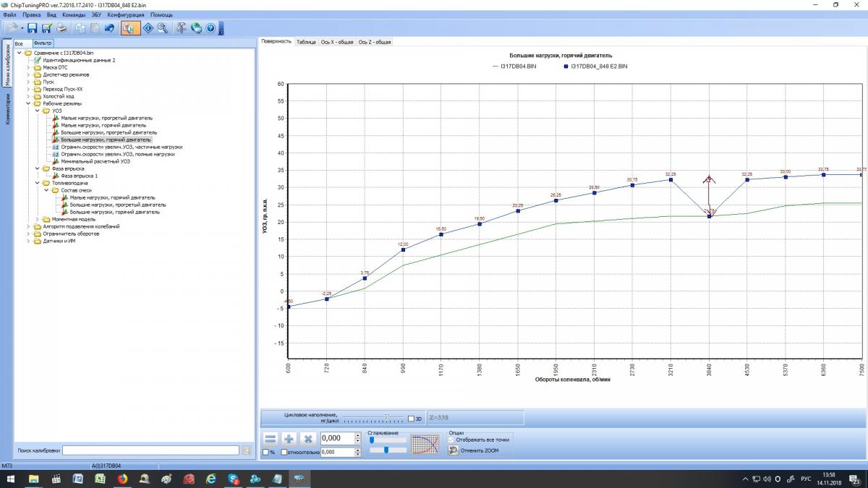Viewport: 868px width, 488px height.
Task: Click the РУС language indicator in tray
Action: (805, 479)
